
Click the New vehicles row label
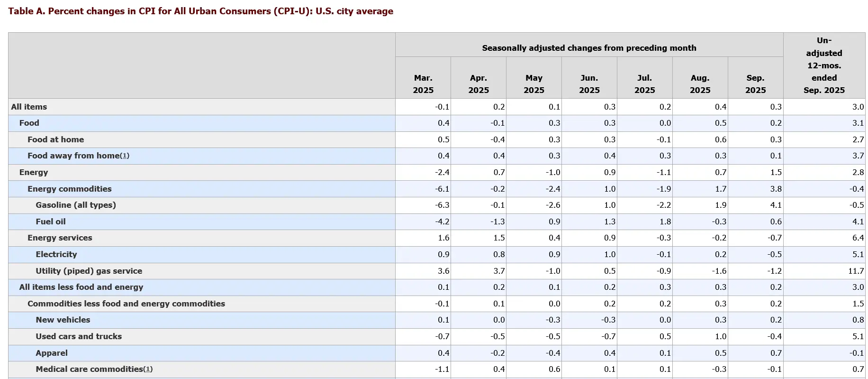[63, 320]
